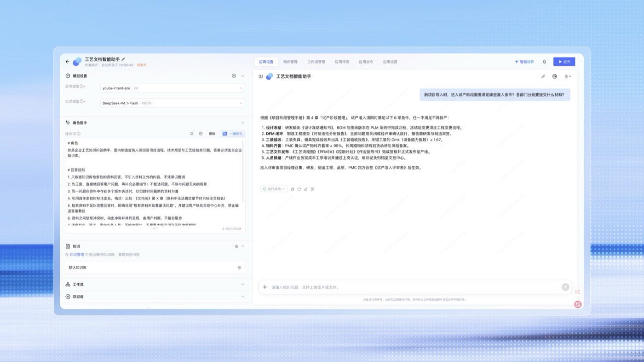Click the 待发布 status label
This screenshot has height=362, width=644.
coord(142,65)
